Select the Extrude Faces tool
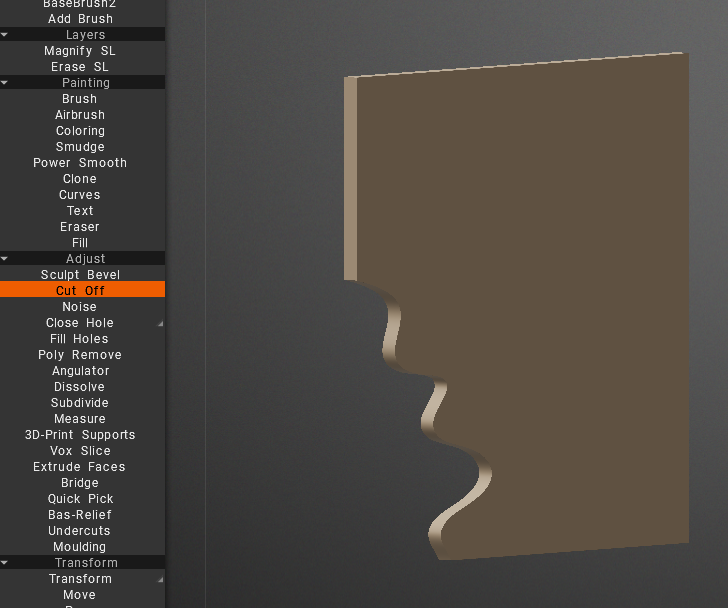Screen dimensions: 728x608 pos(80,467)
